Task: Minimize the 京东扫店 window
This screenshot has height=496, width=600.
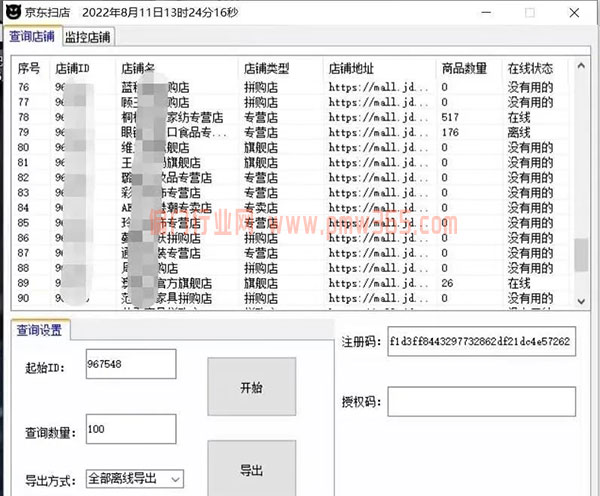Action: tap(486, 13)
